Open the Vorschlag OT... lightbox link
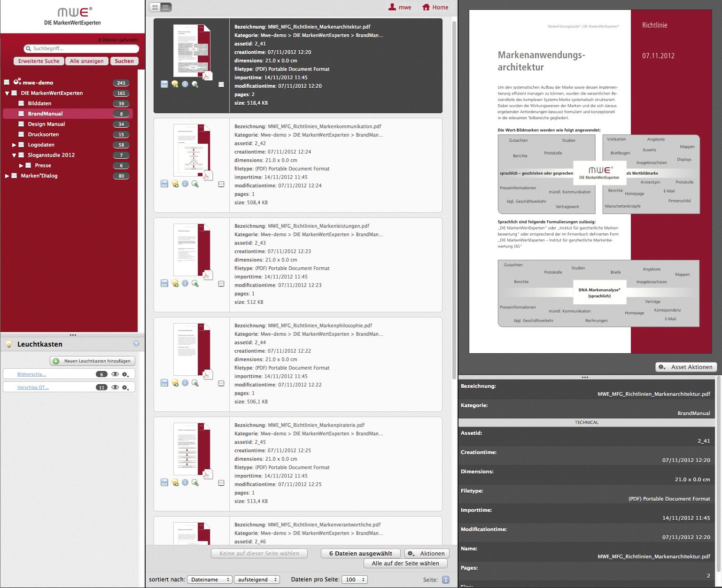Screen dimensions: 722x588 (x=33, y=387)
